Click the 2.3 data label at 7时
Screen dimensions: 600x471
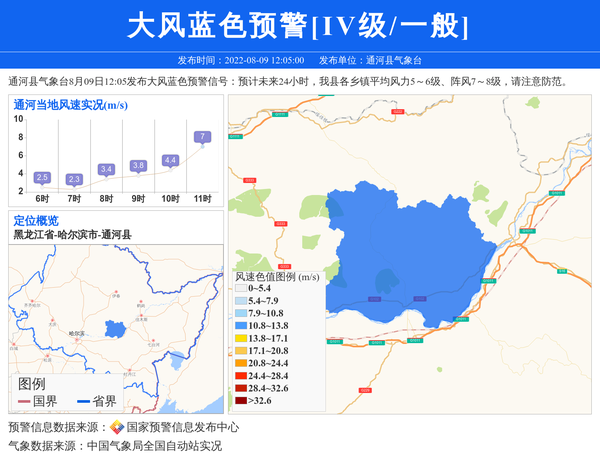point(74,179)
